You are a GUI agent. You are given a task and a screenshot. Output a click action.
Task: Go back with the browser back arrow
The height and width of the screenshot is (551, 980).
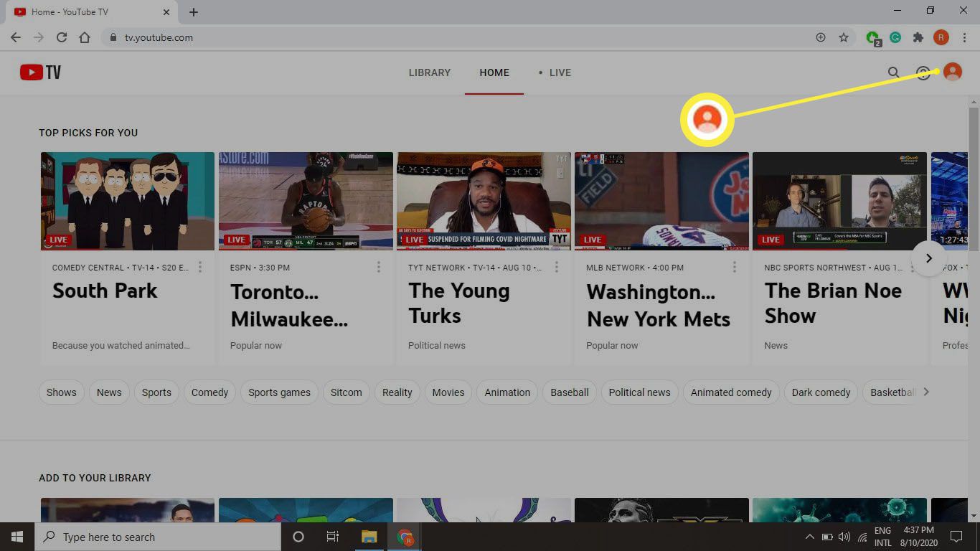(16, 37)
